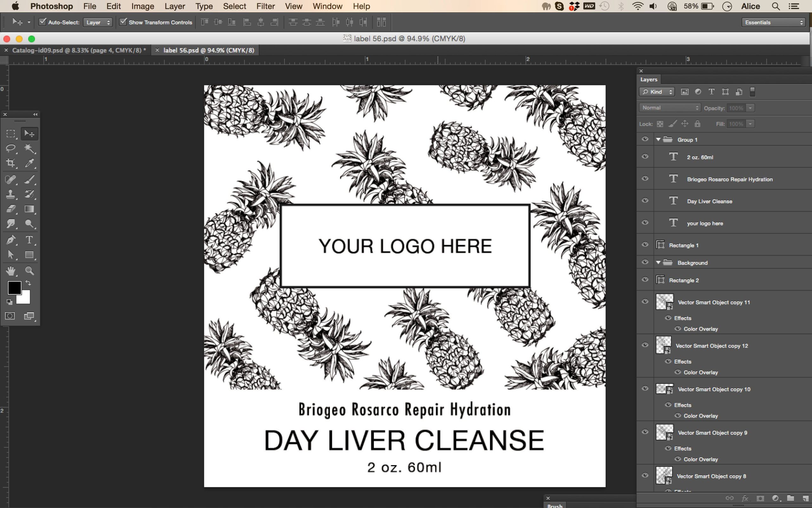The width and height of the screenshot is (812, 508).
Task: Hide the 'your logo here' layer
Action: (645, 223)
